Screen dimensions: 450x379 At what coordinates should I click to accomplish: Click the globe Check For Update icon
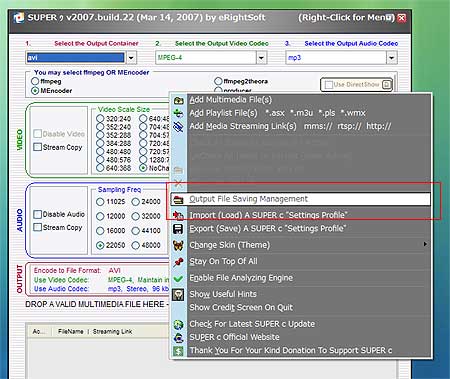(178, 324)
